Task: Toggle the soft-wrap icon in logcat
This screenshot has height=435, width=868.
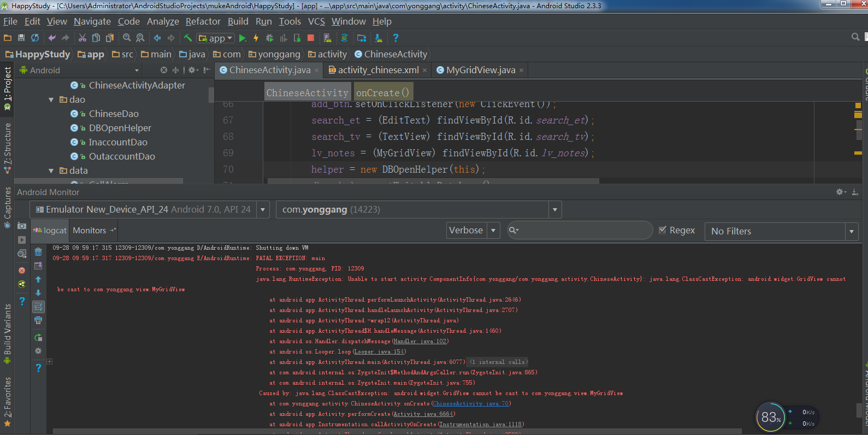Action: coord(38,307)
